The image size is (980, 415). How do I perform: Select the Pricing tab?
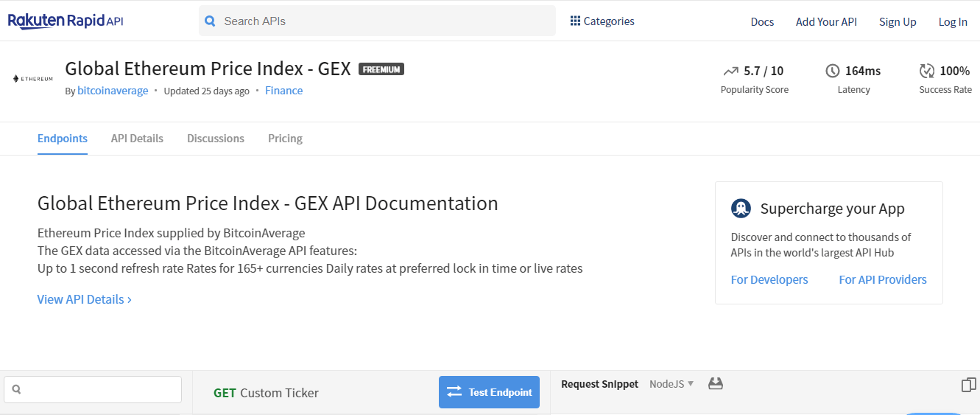pyautogui.click(x=285, y=139)
